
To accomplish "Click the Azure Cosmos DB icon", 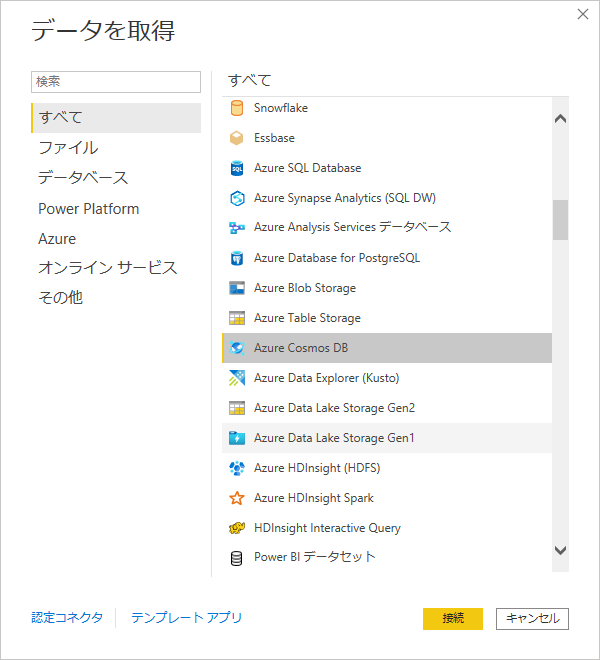I will [237, 348].
